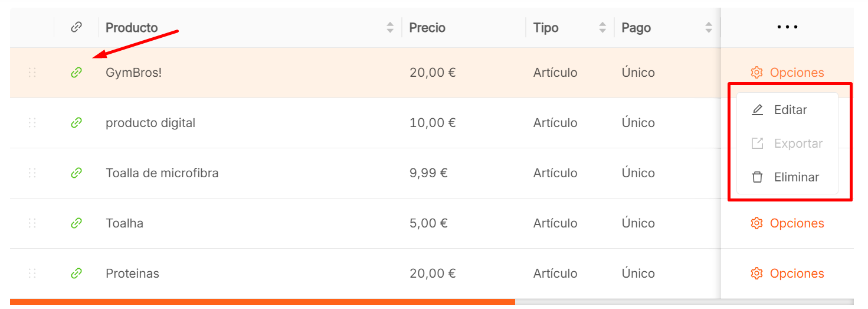Image resolution: width=868 pixels, height=309 pixels.
Task: Choose Editar from the options menu
Action: 790,110
